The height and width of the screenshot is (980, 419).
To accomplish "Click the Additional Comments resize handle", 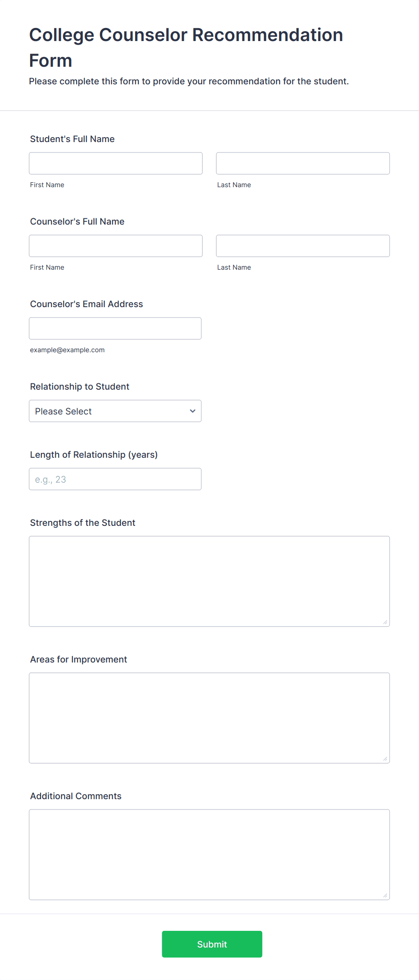I will click(385, 896).
